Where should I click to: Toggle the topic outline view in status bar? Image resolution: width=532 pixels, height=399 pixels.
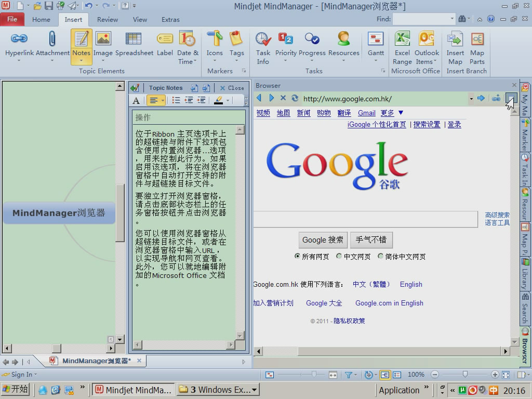click(385, 375)
